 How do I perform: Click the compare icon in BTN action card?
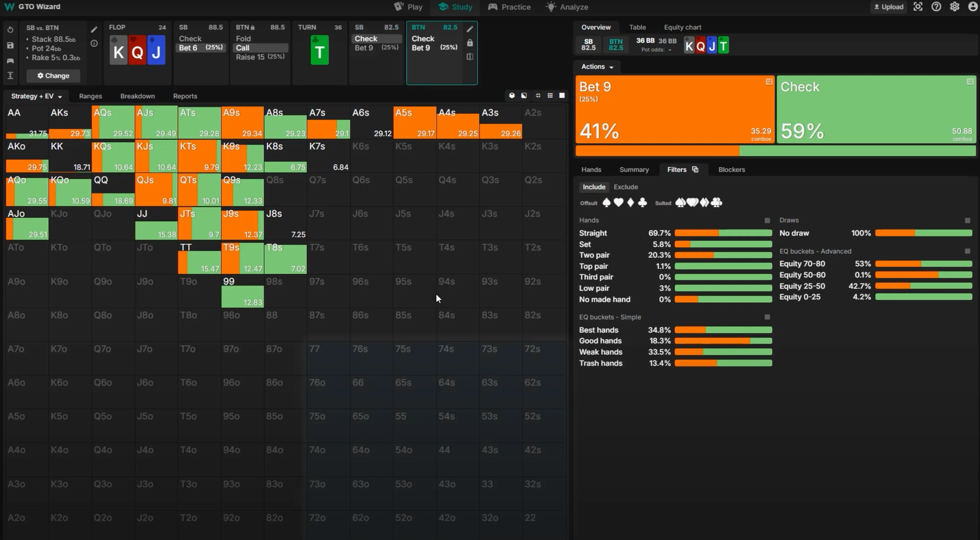[x=470, y=57]
